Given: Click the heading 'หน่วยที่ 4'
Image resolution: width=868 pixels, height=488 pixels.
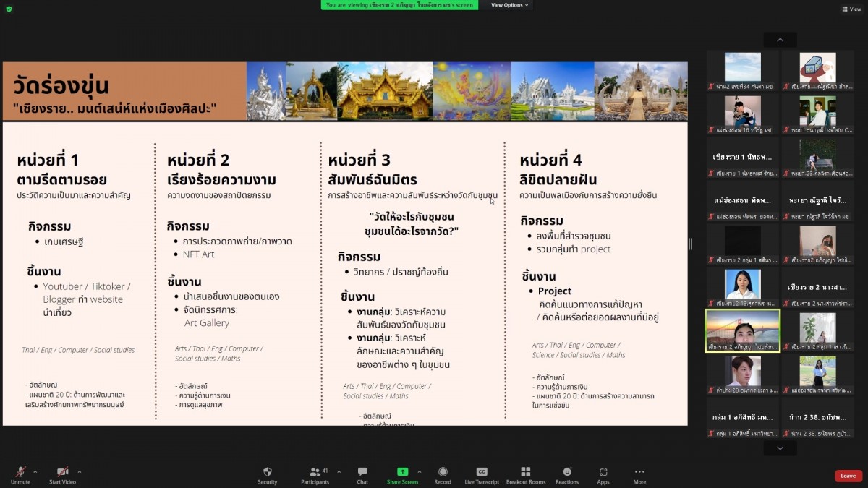Looking at the screenshot, I should pos(550,160).
